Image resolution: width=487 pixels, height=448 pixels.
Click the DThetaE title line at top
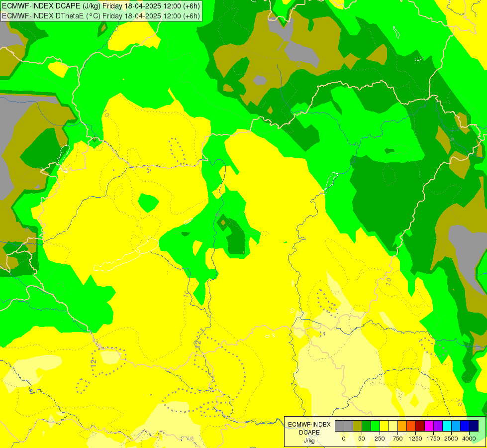(x=101, y=15)
